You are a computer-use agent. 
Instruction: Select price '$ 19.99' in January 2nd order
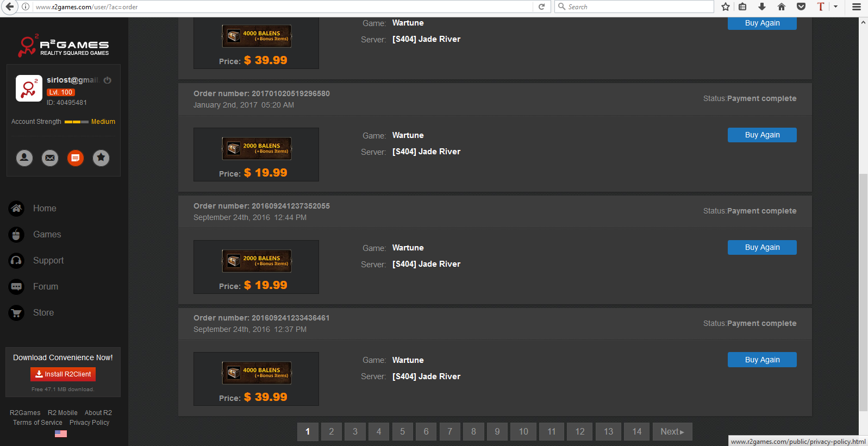[x=266, y=173]
